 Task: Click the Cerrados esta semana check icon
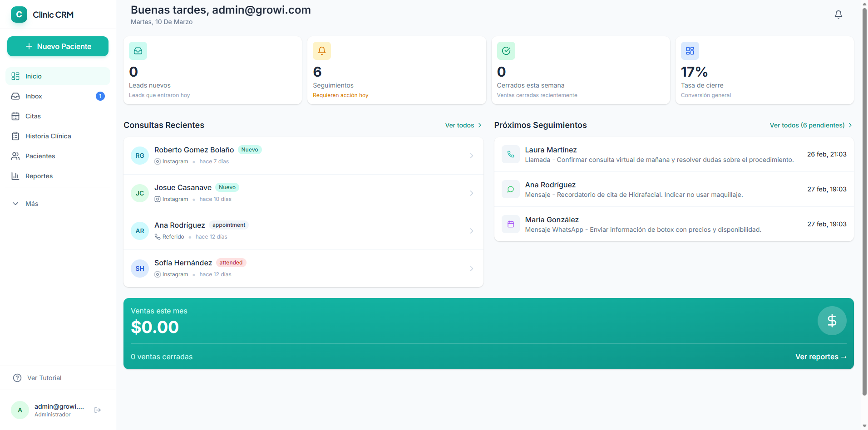point(506,51)
